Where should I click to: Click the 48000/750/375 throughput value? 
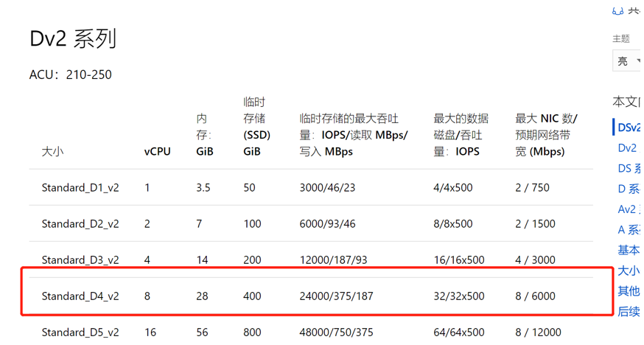337,332
